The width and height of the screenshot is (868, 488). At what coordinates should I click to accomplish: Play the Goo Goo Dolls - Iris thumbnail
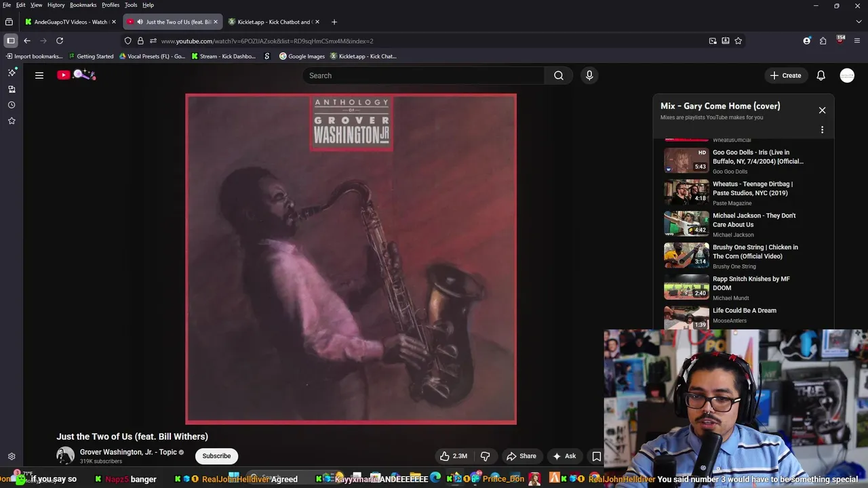(x=686, y=161)
